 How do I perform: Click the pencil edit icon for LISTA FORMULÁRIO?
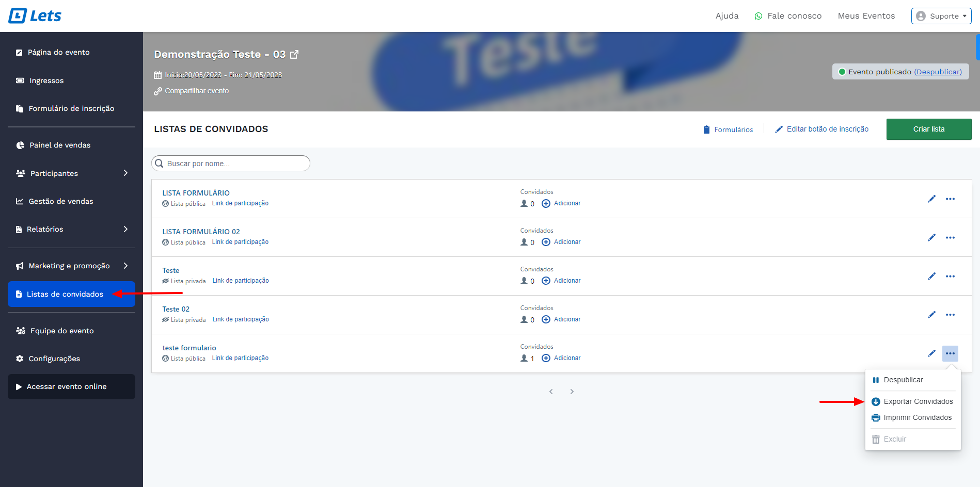click(x=931, y=199)
